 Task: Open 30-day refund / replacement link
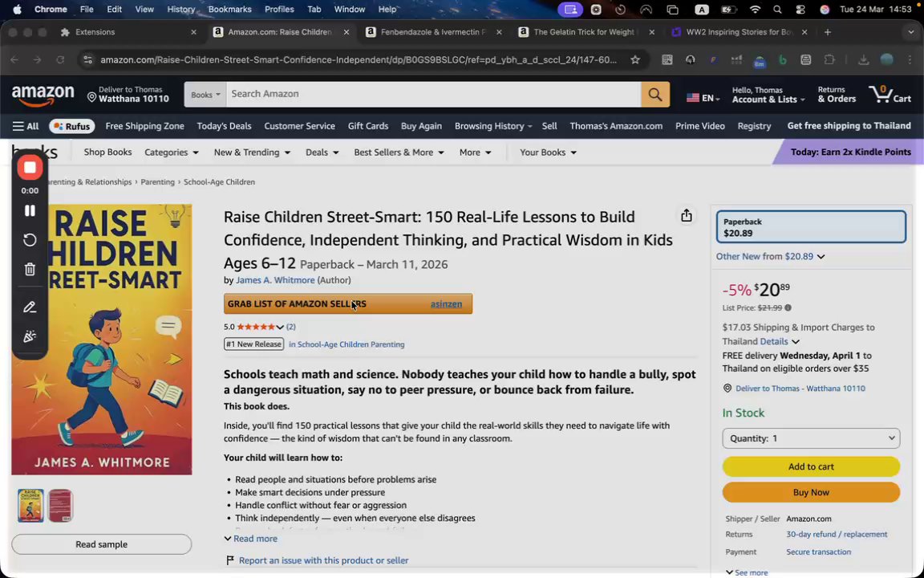837,535
